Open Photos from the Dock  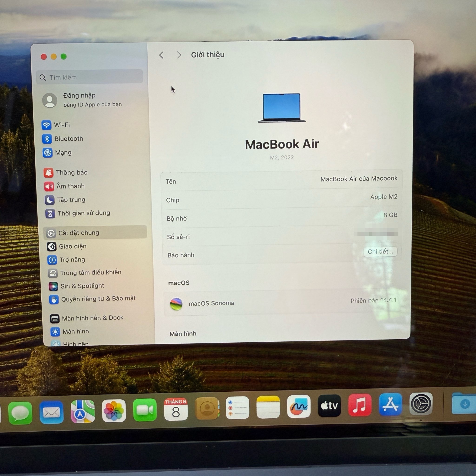114,411
